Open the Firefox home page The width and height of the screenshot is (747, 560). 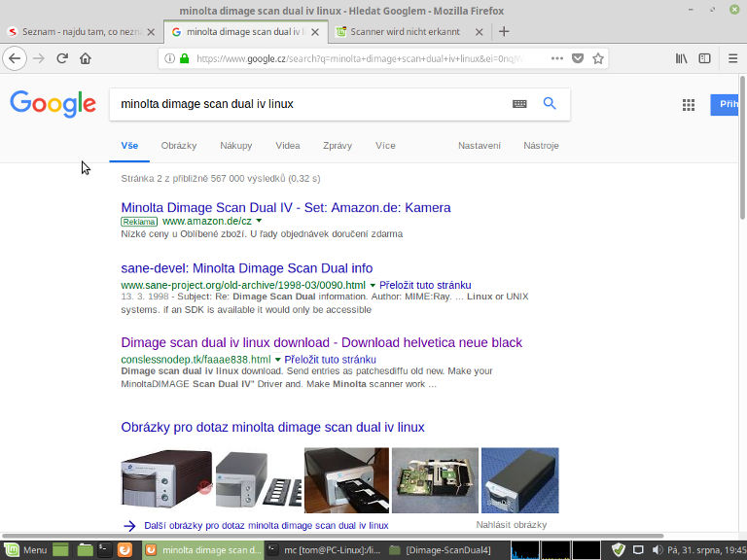(x=86, y=58)
